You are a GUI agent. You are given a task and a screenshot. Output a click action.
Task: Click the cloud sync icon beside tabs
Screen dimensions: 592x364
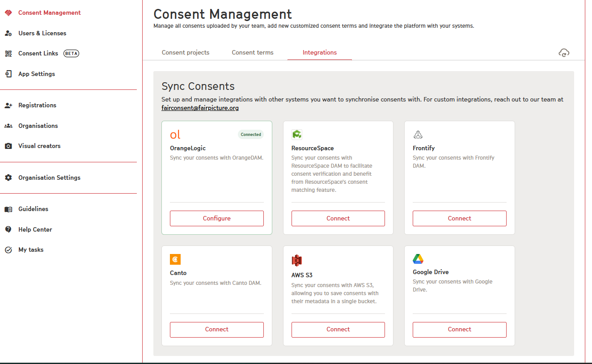click(564, 53)
